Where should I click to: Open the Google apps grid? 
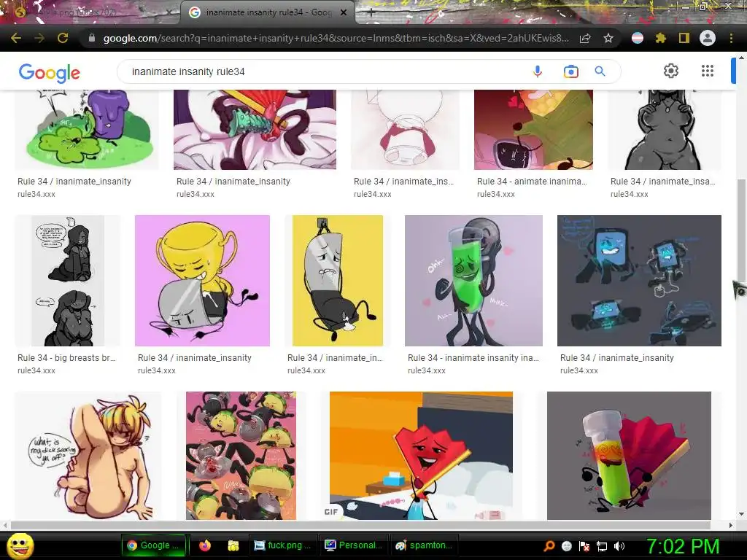coord(708,71)
